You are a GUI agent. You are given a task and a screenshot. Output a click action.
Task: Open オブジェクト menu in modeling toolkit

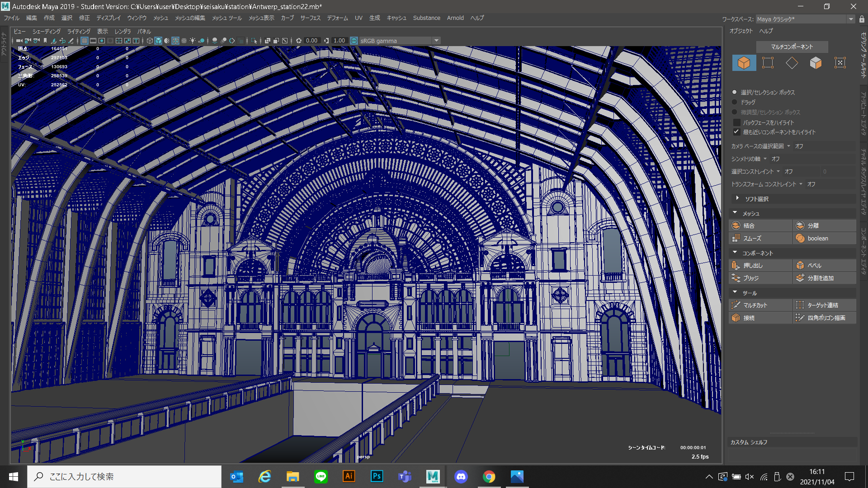pos(741,31)
